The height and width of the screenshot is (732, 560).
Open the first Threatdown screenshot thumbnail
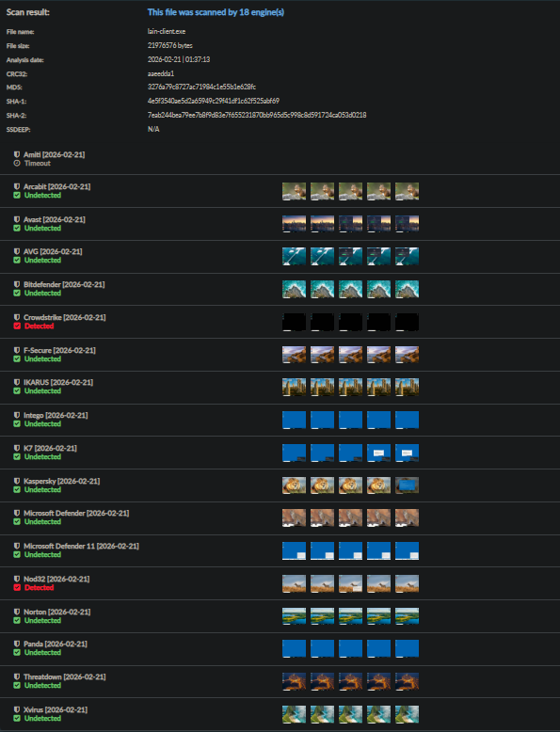click(x=295, y=681)
